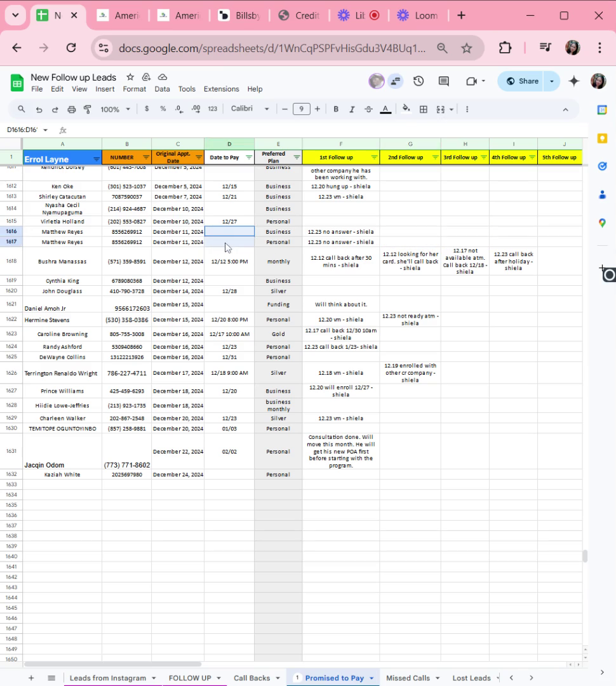Search the menus magnifier icon
Viewport: 616px width, 686px height.
[x=21, y=109]
